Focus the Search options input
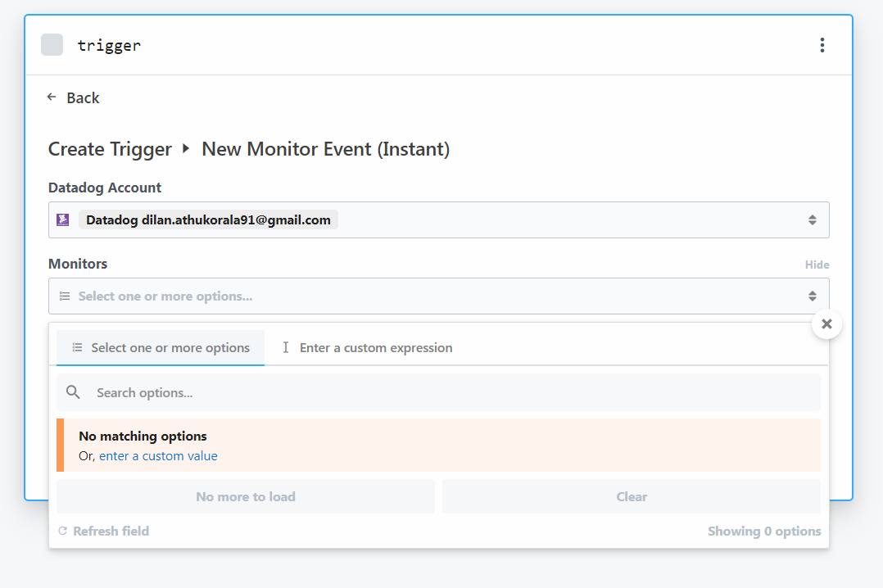 click(x=439, y=392)
